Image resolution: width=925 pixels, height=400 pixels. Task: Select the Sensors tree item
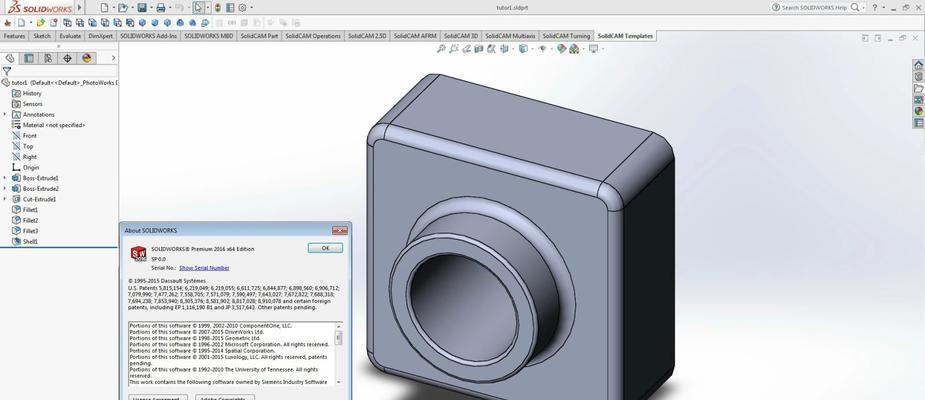(27, 104)
